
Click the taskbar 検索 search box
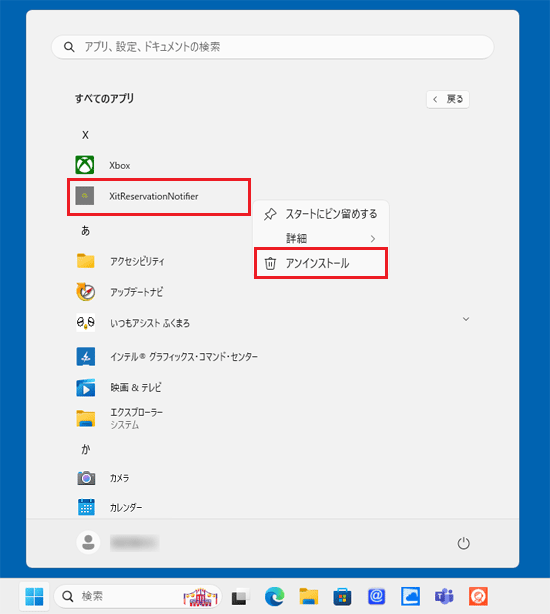(x=137, y=596)
